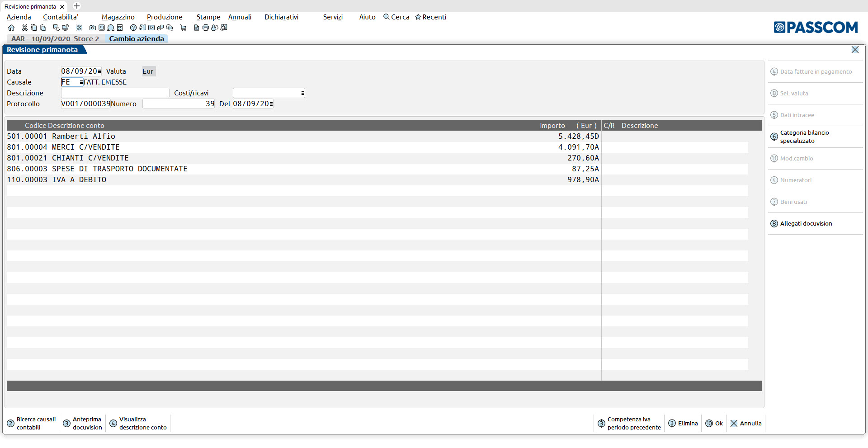
Task: Click the camera screenshot icon
Action: point(93,28)
